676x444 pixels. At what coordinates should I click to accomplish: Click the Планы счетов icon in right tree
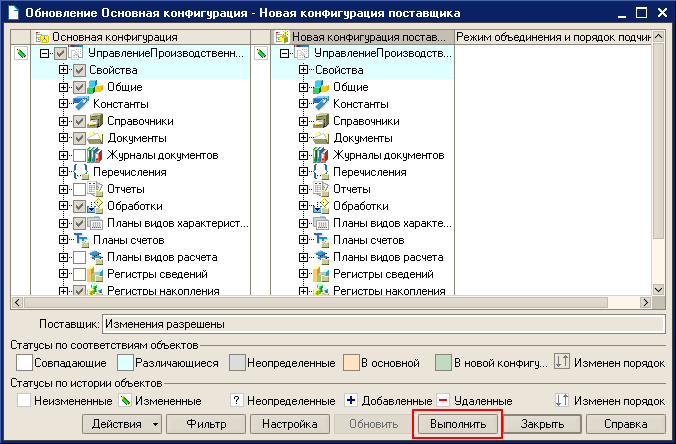(x=321, y=240)
